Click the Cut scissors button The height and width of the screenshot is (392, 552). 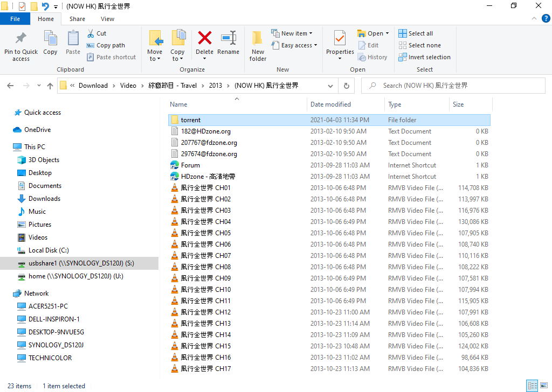point(96,33)
